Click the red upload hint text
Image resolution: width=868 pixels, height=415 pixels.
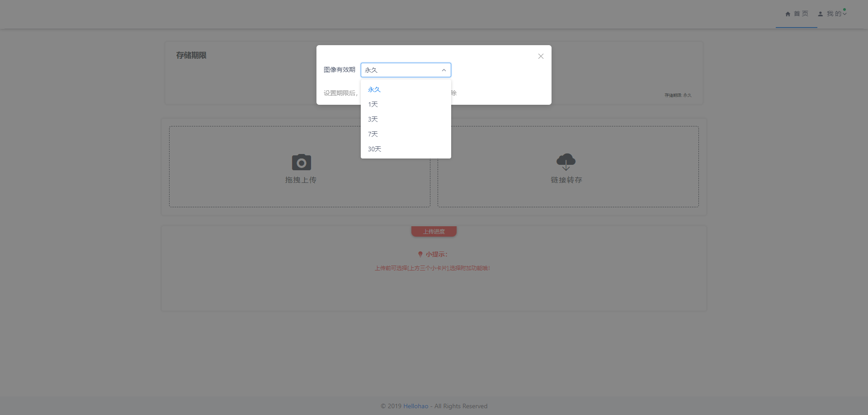[x=432, y=268]
